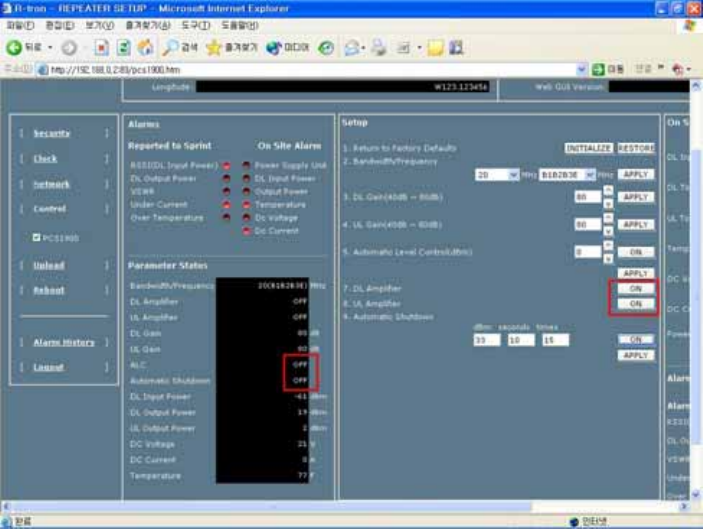Screen dimensions: 703x529
Task: Open the Media globe icon
Action: 273,48
